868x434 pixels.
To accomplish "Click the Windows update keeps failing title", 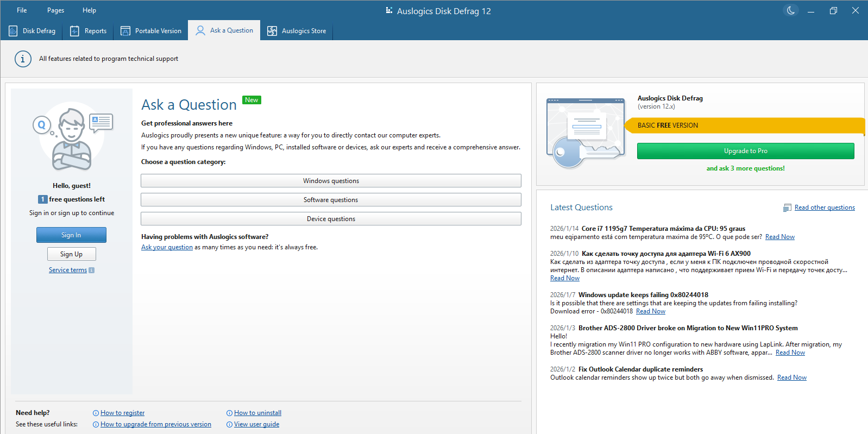I will point(643,295).
